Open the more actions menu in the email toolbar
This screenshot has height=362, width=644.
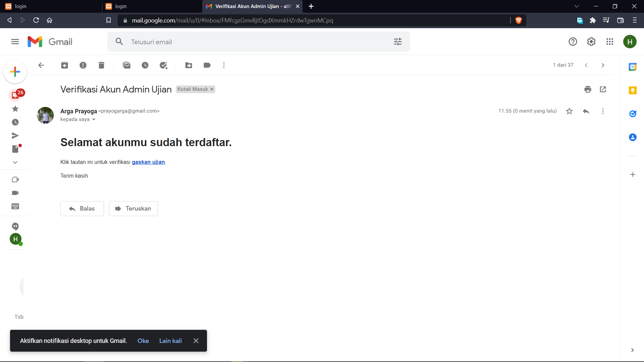point(224,65)
